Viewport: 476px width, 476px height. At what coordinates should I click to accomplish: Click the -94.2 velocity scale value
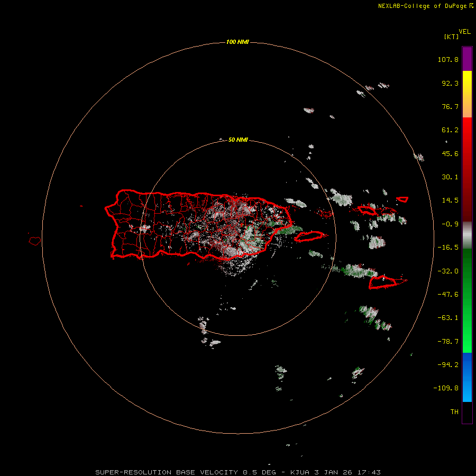(448, 365)
